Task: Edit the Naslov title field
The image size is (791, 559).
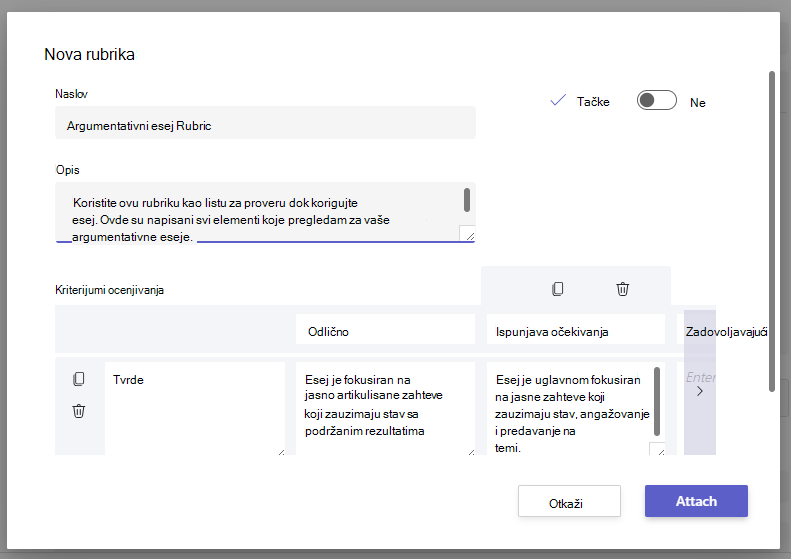Action: [x=265, y=123]
